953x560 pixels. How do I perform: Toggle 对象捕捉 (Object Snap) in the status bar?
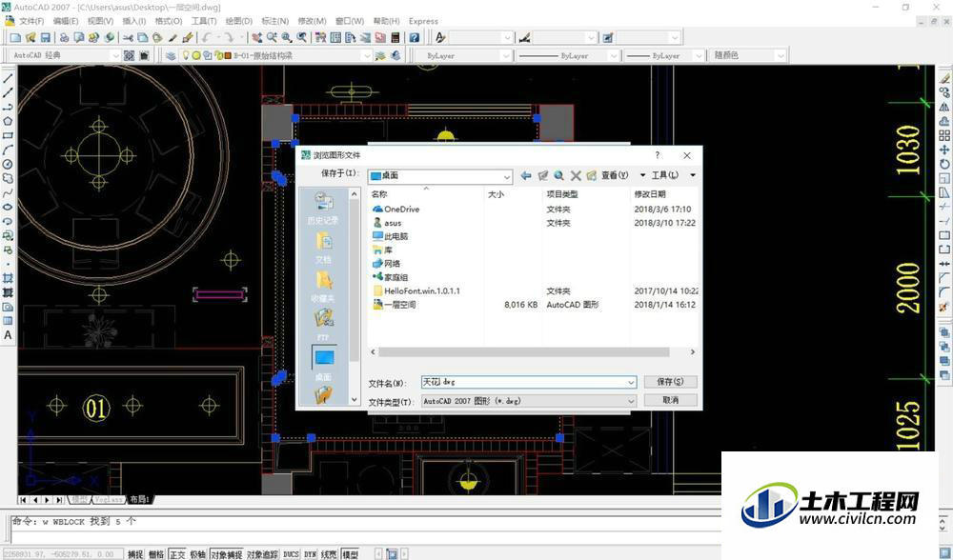(227, 554)
